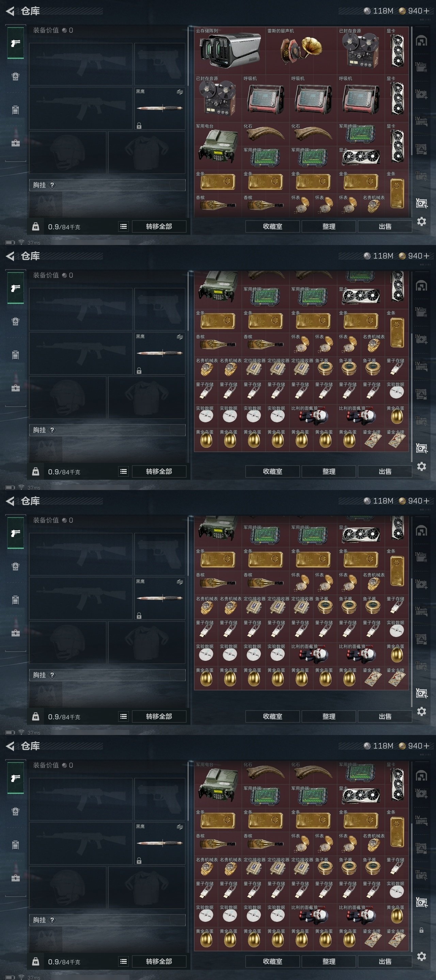
Task: Open the padlock icon in right sidebar
Action: click(x=421, y=930)
